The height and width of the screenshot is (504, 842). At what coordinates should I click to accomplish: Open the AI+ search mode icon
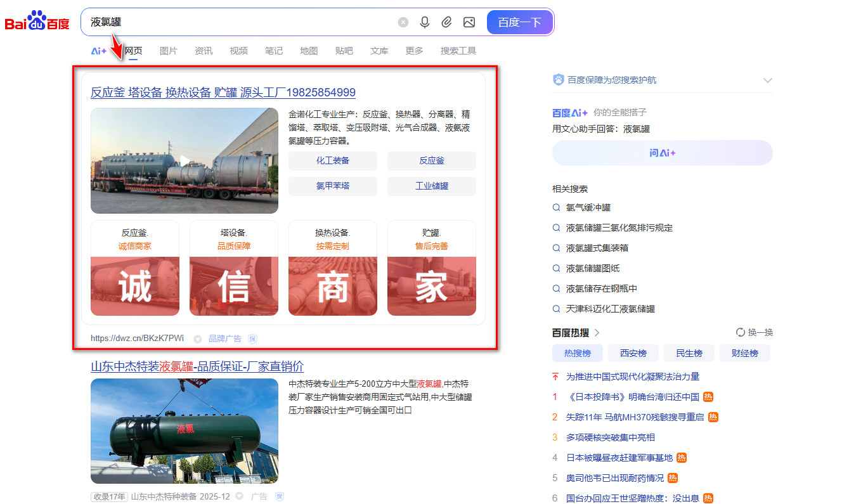pyautogui.click(x=99, y=51)
